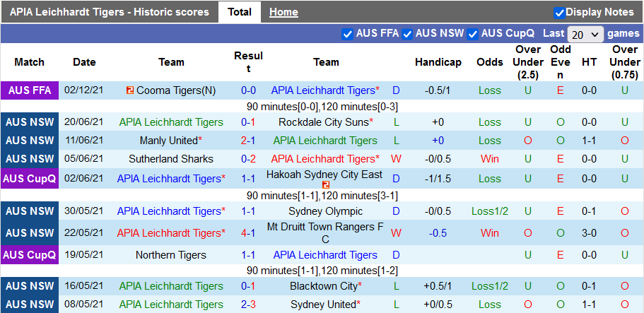Click the Win odds on Sutherland Sharks row
644x313 pixels.
pyautogui.click(x=490, y=158)
